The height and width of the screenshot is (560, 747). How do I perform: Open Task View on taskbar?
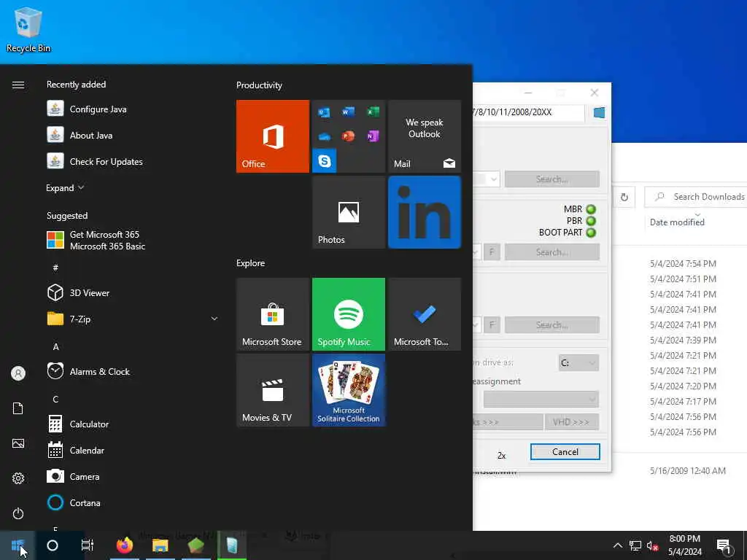pyautogui.click(x=88, y=545)
